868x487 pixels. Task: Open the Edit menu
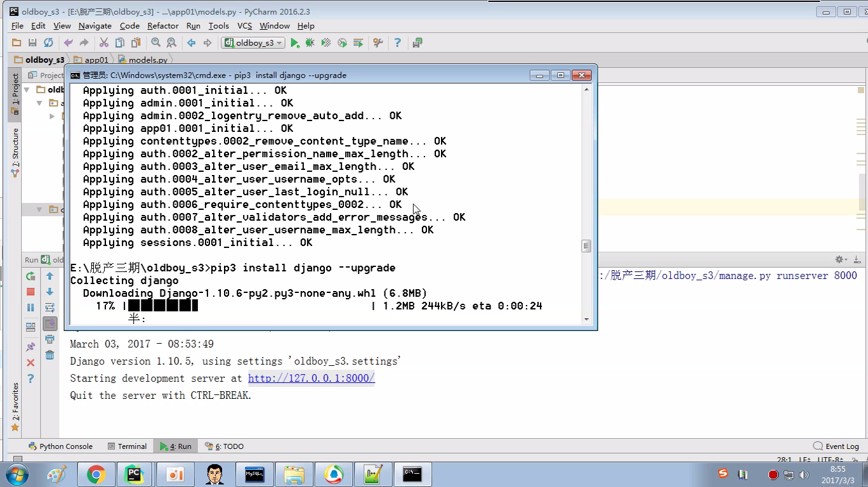point(38,25)
